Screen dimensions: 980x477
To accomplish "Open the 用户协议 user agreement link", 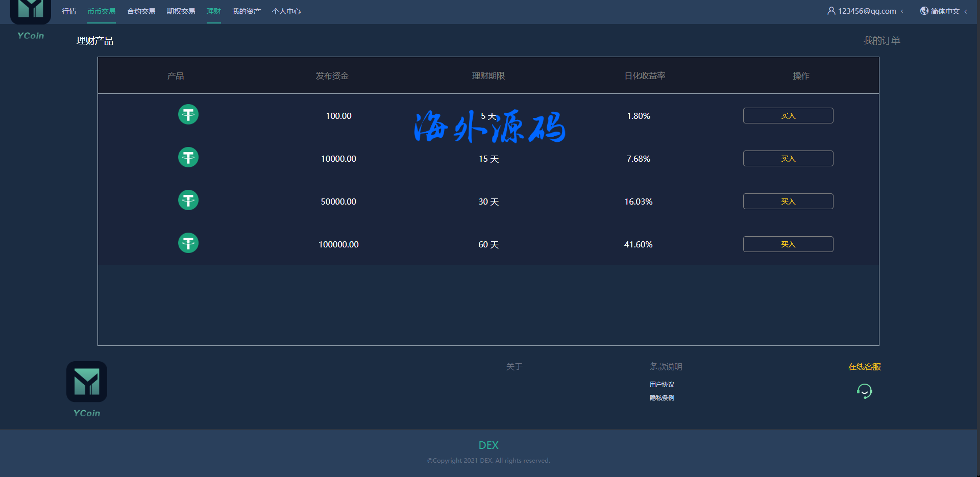I will click(662, 385).
